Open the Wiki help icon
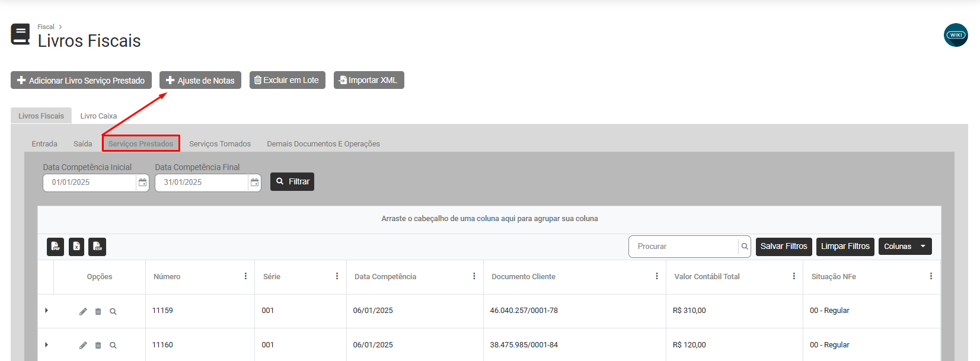980x361 pixels. click(x=955, y=35)
